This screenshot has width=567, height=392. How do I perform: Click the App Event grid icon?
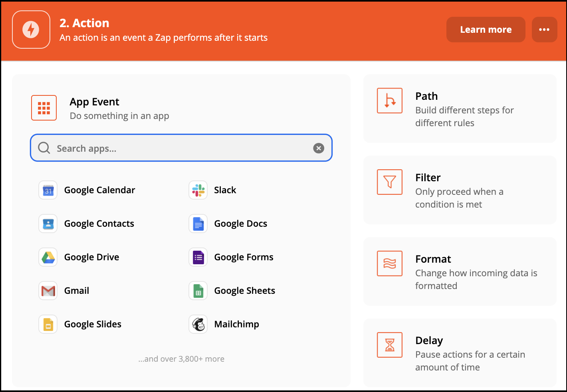[44, 108]
